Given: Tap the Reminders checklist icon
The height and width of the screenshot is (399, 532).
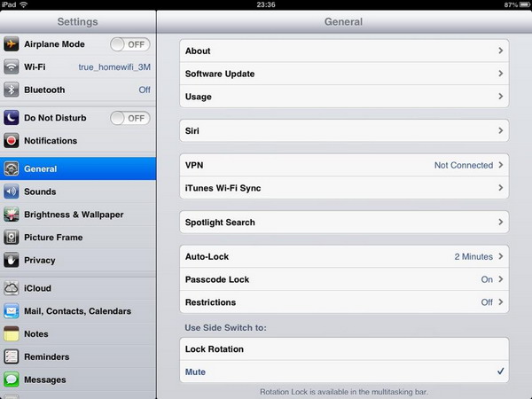Looking at the screenshot, I should click(12, 356).
